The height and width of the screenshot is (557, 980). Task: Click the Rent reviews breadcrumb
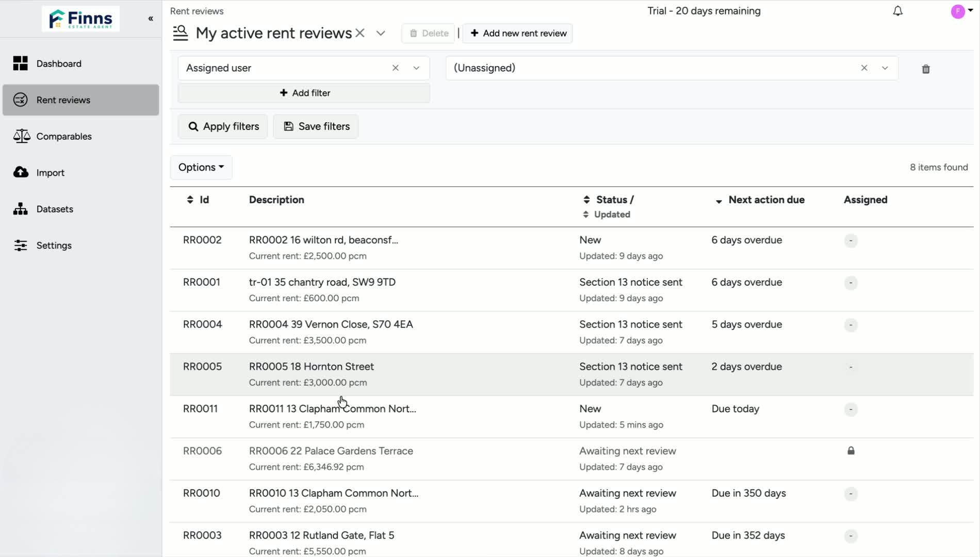(197, 11)
